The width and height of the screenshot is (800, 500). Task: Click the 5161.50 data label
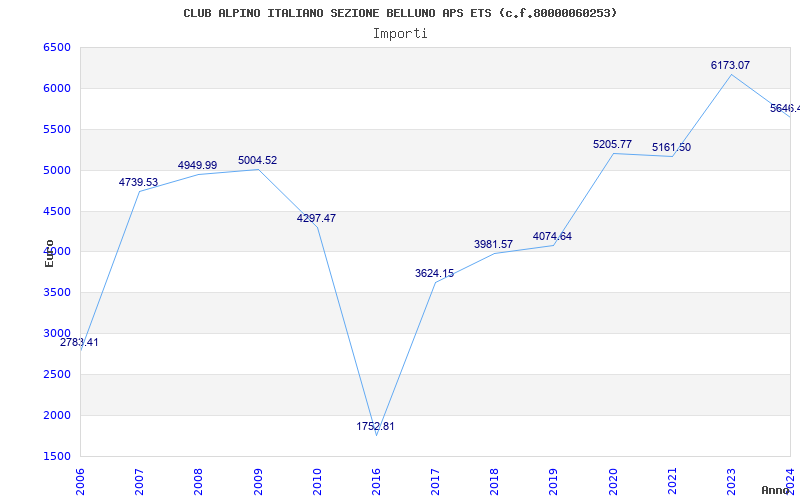[x=671, y=147]
